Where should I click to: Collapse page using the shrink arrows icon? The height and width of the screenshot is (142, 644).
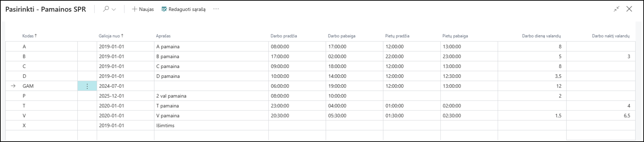point(616,9)
